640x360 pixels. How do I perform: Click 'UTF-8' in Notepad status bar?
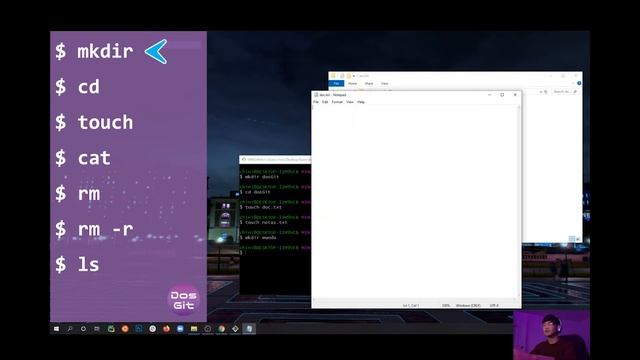[x=494, y=305]
